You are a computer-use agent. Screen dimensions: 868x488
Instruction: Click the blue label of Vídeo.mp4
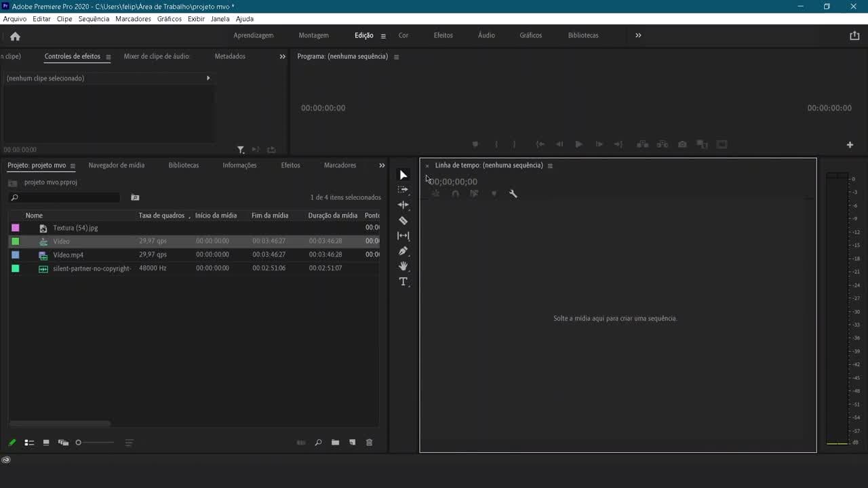tap(15, 255)
